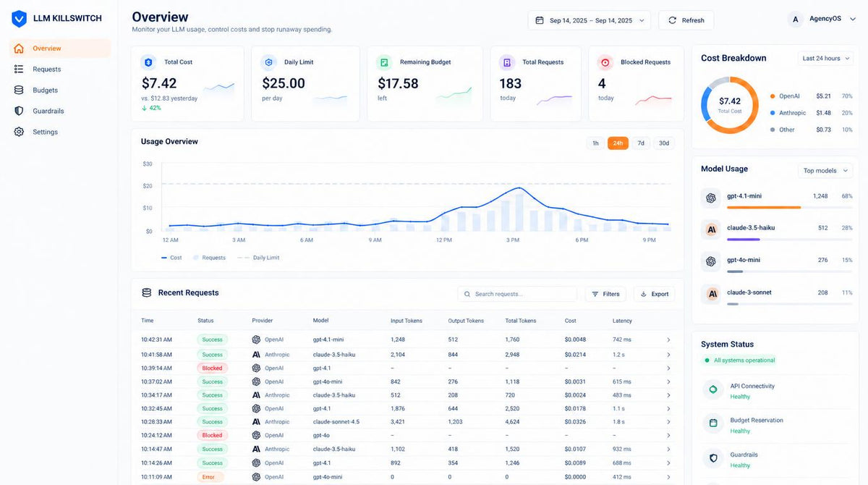Click the Overview home icon in sidebar
Viewport: 868px width, 485px height.
(x=19, y=48)
